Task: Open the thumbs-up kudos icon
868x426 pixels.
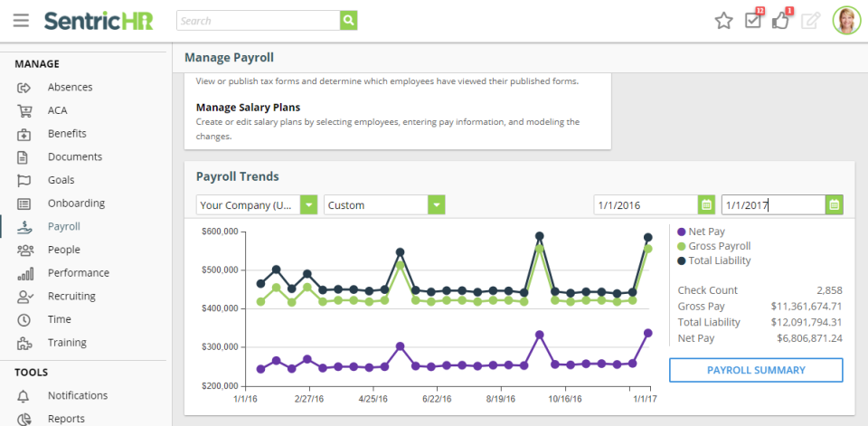Action: (x=781, y=21)
